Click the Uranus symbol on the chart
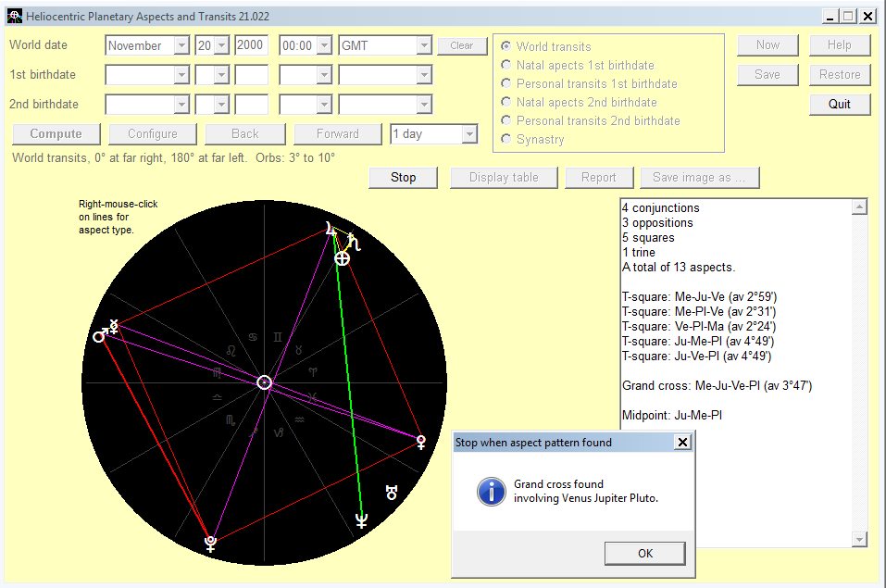Screen dimensions: 886x588 coord(392,493)
